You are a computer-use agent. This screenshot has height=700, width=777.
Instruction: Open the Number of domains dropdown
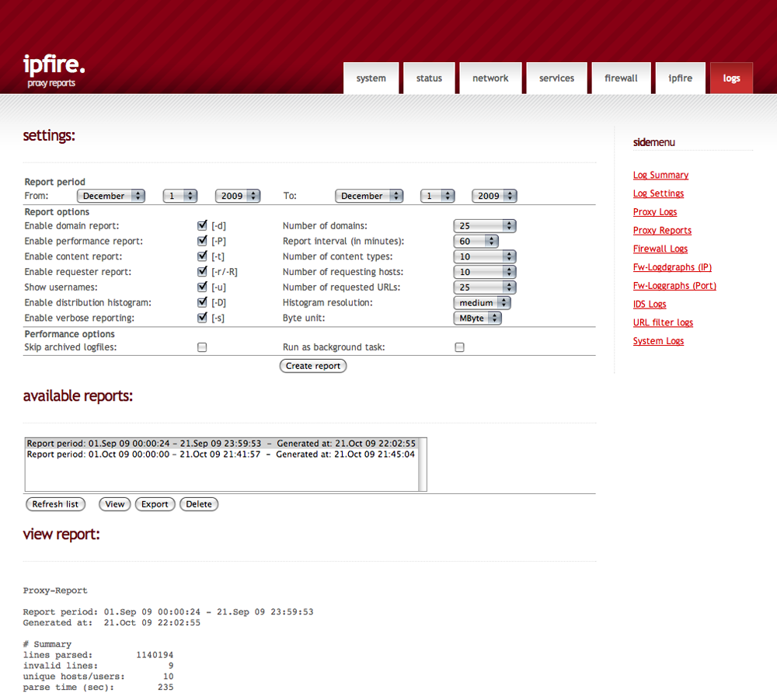[485, 226]
